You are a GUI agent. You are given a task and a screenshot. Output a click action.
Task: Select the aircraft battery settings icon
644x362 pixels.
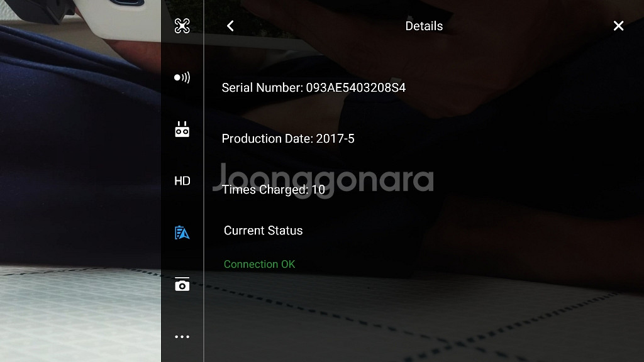(182, 233)
